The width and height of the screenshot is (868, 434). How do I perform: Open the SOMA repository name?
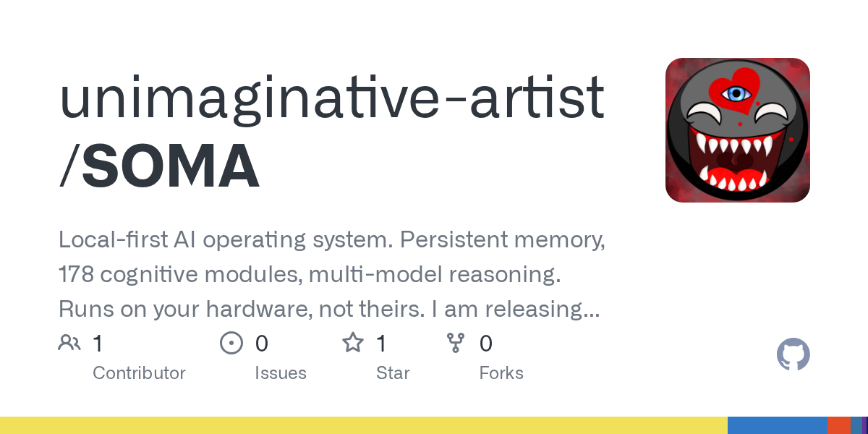(171, 167)
